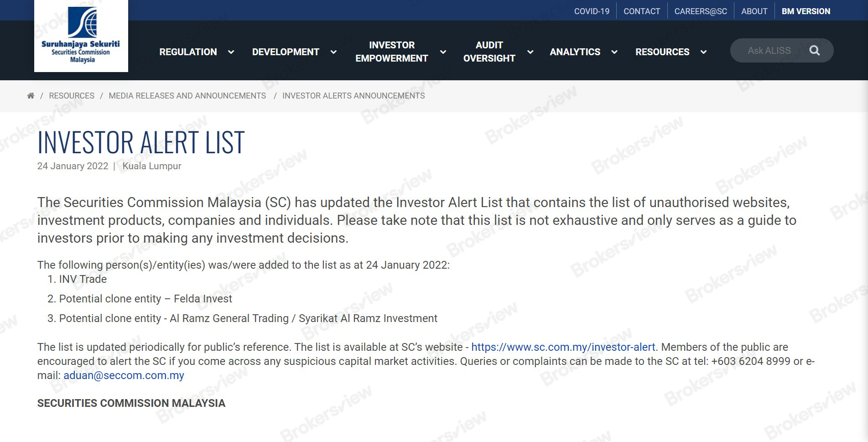
Task: Click the aduan@seccom.com.my email link
Action: [124, 375]
